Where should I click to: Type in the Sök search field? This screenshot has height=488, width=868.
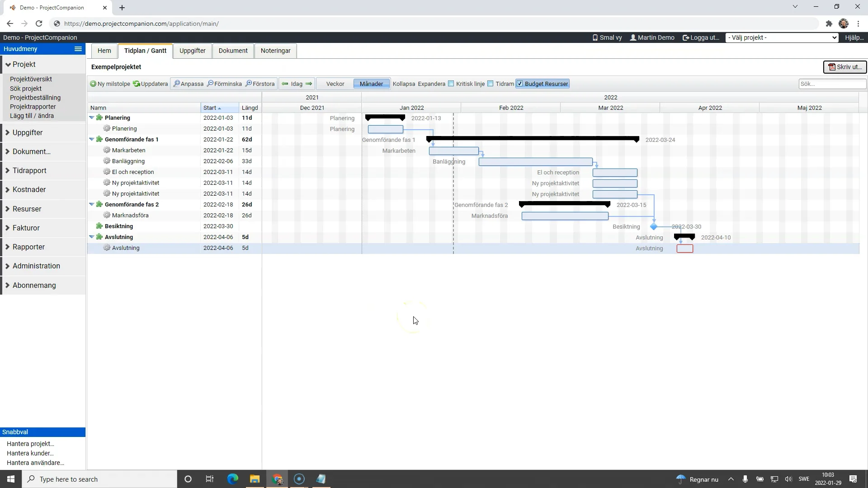point(832,84)
